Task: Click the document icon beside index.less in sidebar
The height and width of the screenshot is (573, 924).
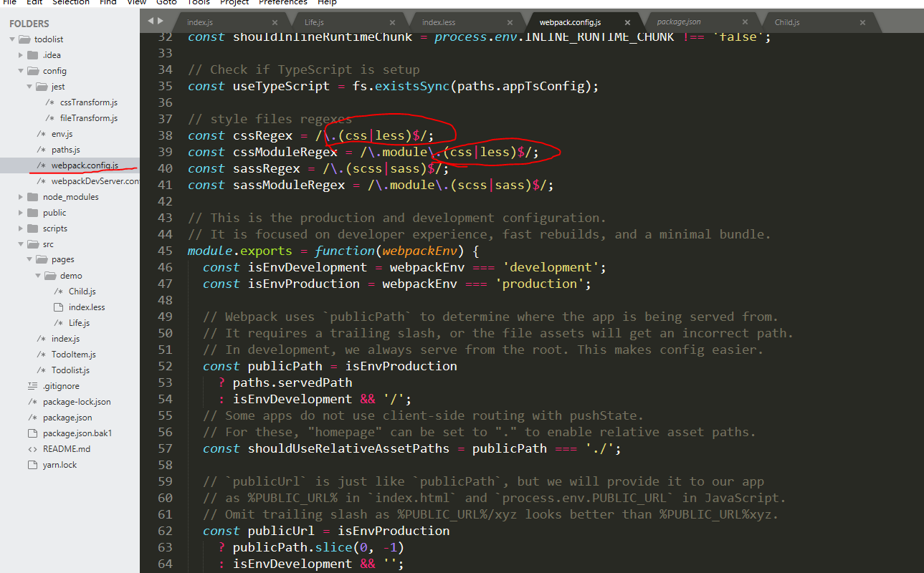Action: pos(59,307)
